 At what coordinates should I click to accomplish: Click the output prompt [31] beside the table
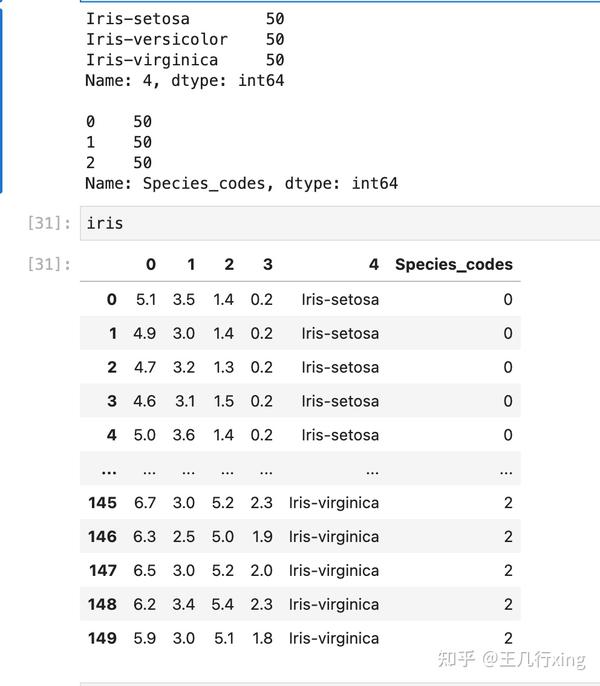click(x=50, y=265)
